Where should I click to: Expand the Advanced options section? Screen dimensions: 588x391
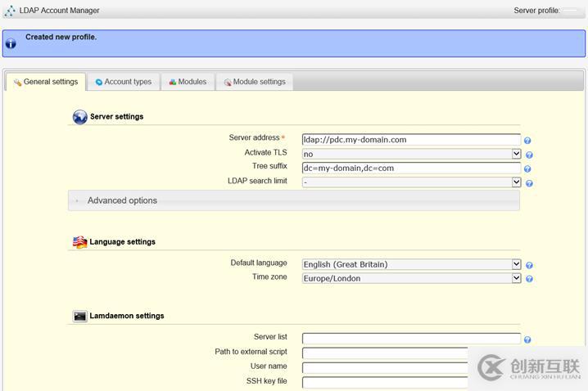[x=294, y=200]
